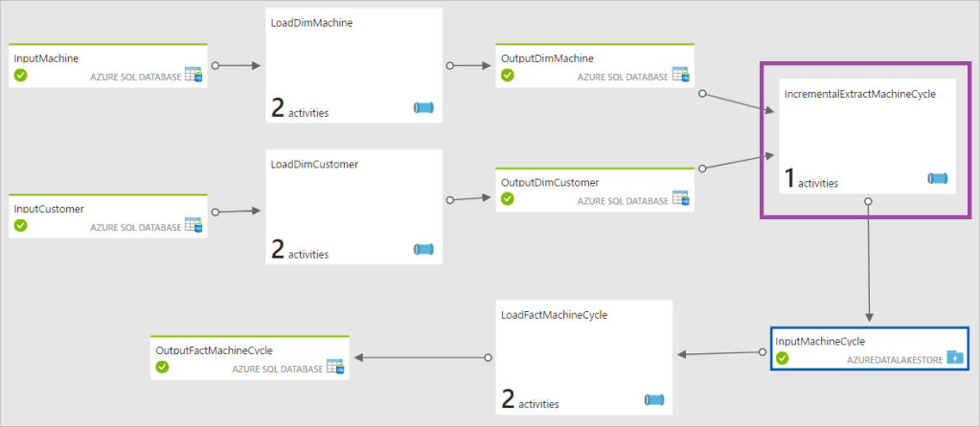Screen dimensions: 980x427
Task: Select the IncrementalExtractMachineCycle pipeline tile
Action: pos(866,134)
